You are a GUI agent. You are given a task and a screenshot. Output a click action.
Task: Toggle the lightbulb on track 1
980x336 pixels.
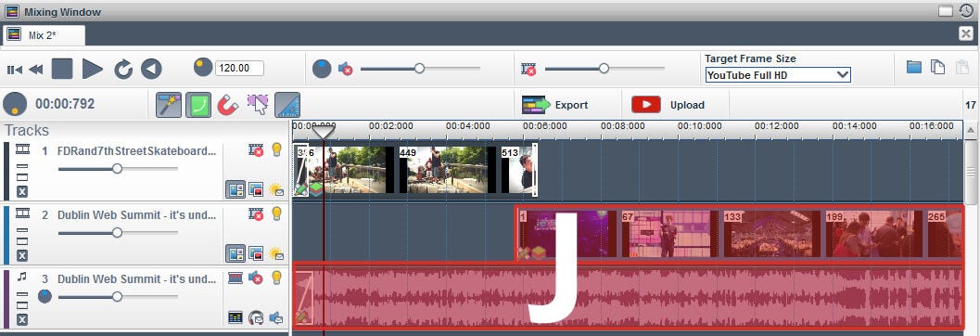coord(277,150)
